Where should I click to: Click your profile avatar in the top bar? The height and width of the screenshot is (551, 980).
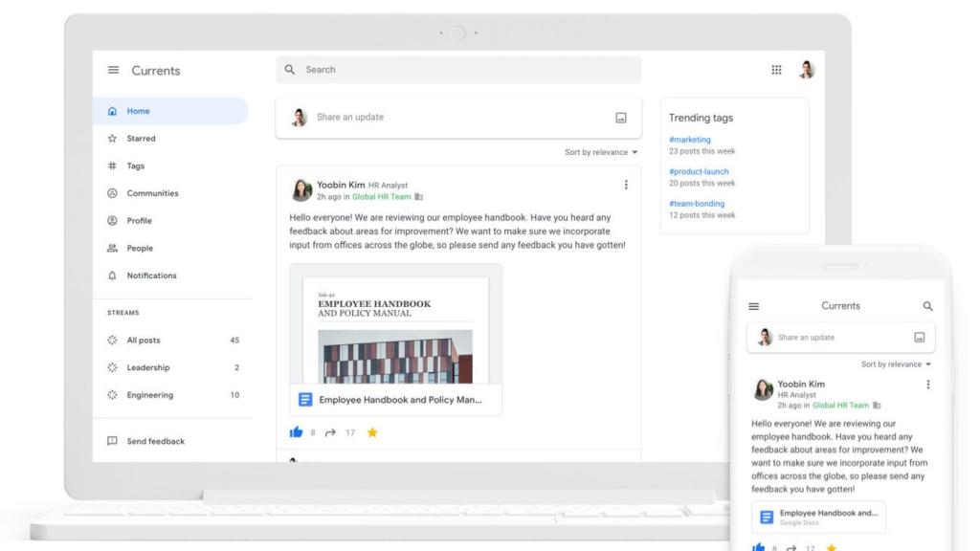(807, 69)
